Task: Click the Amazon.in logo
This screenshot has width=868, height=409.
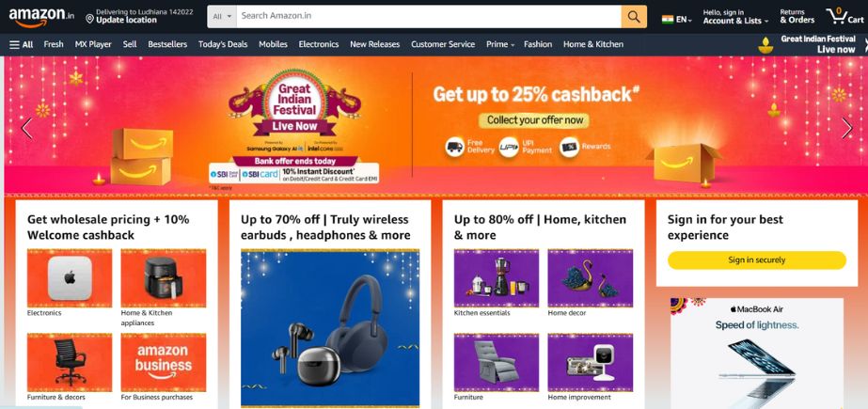Action: click(41, 17)
